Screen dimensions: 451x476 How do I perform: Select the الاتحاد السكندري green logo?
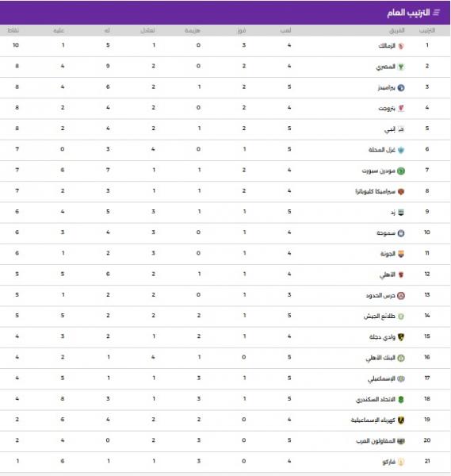tap(400, 400)
